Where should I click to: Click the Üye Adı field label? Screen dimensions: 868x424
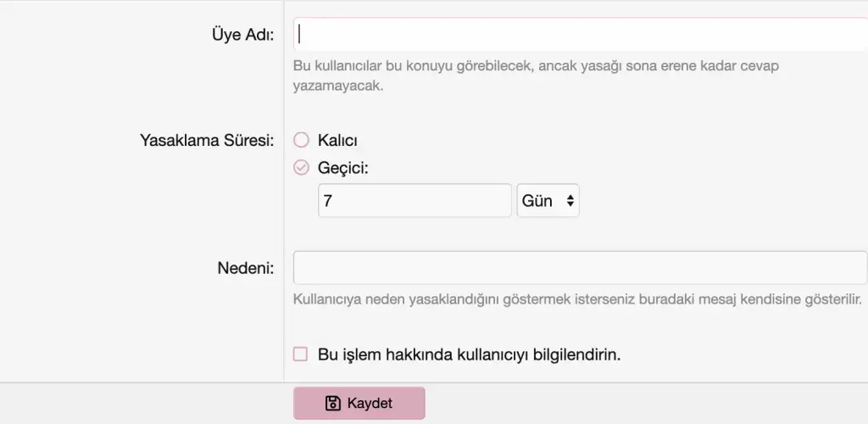click(x=242, y=34)
